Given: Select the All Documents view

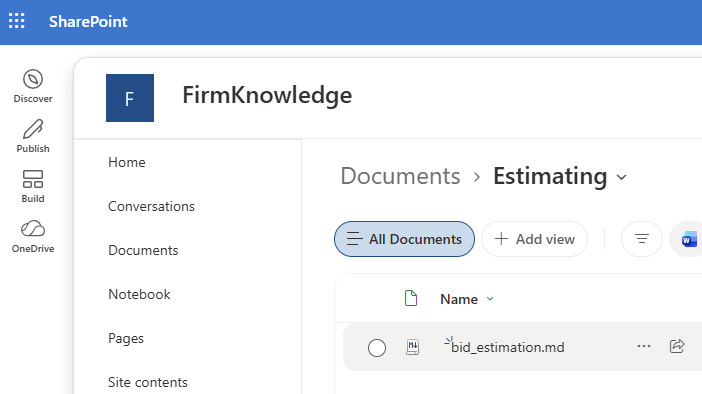Looking at the screenshot, I should pos(404,239).
